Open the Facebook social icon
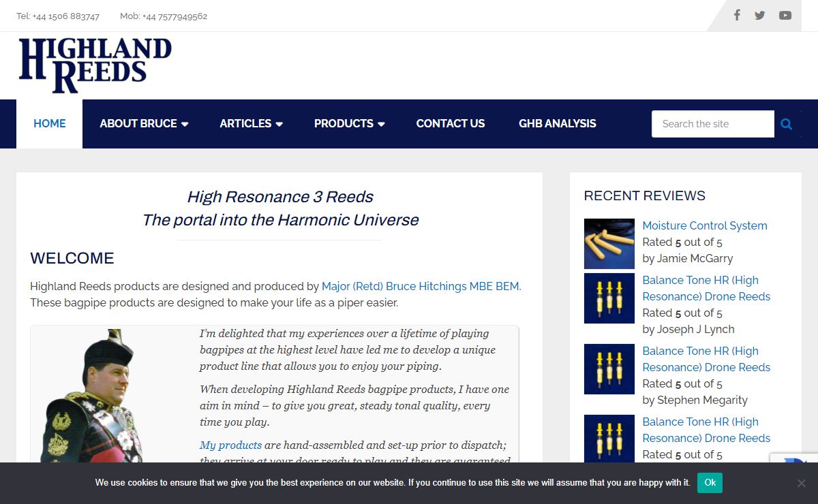This screenshot has width=818, height=504. coord(737,15)
